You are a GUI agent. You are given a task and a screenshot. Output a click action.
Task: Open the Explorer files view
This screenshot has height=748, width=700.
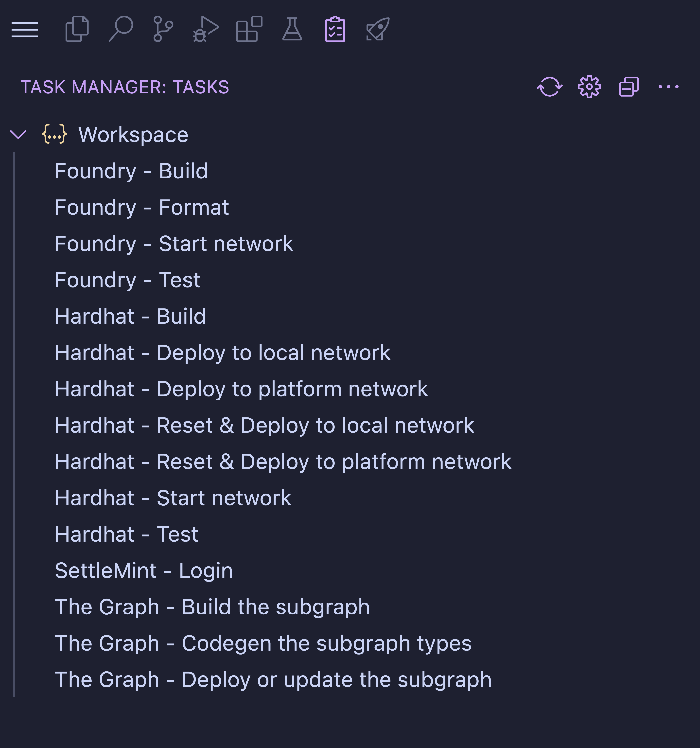[77, 29]
